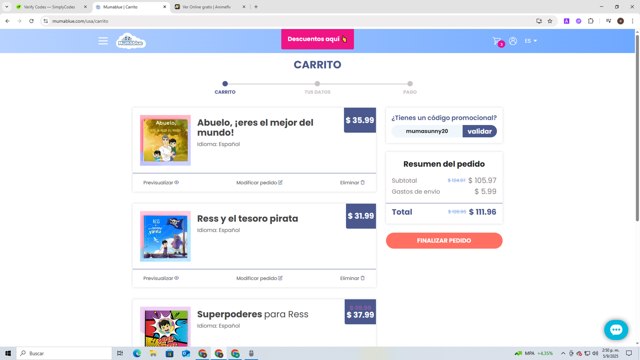Click the Abuelo, ¡eres el mejor del mundo! title
Screen dimensions: 640x360
255,127
